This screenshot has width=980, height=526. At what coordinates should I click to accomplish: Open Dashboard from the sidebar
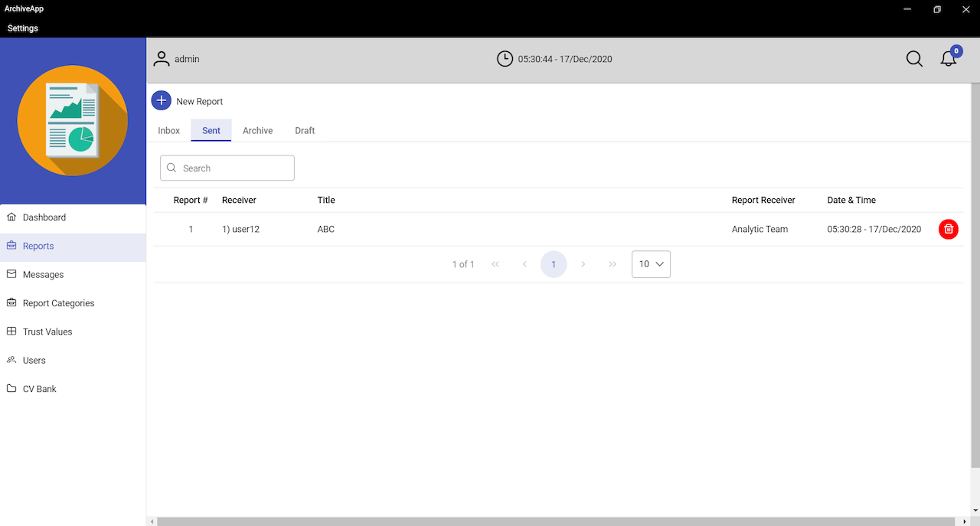pyautogui.click(x=44, y=217)
